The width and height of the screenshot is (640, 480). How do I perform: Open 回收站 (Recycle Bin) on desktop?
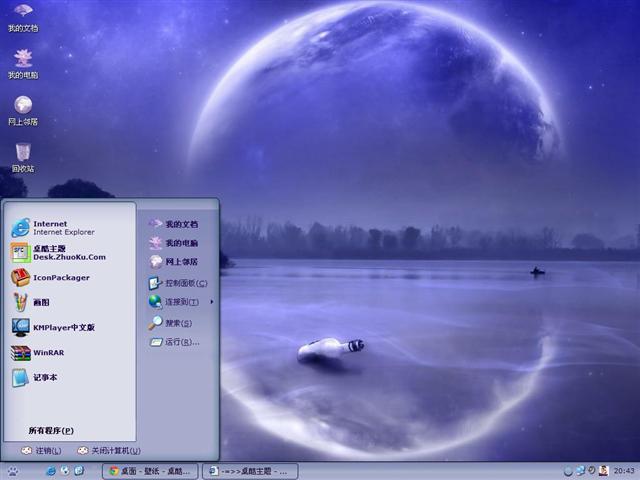[x=23, y=156]
